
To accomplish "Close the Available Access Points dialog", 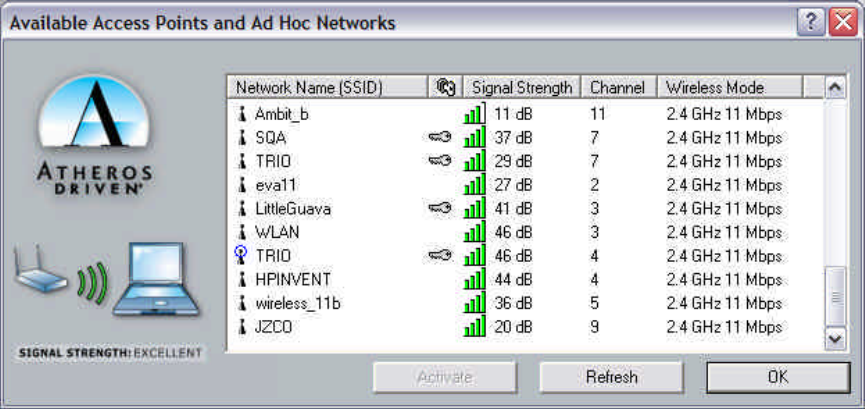I will click(843, 23).
